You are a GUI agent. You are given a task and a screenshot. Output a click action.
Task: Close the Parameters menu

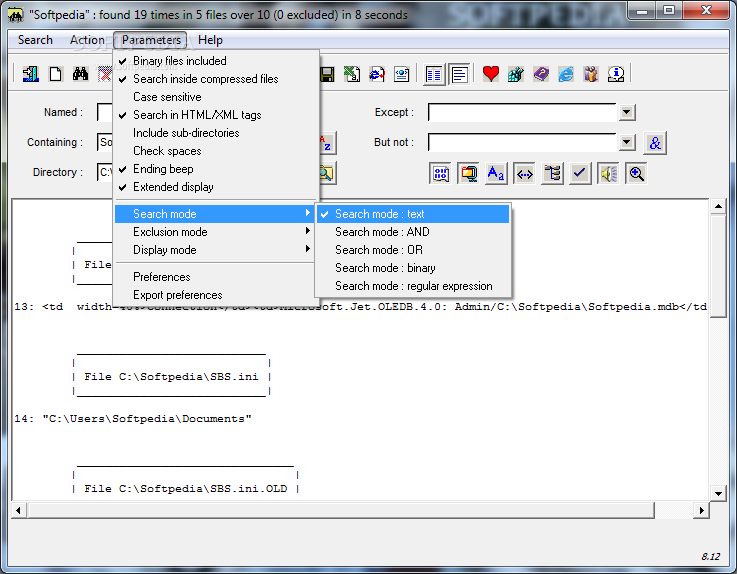pyautogui.click(x=151, y=40)
